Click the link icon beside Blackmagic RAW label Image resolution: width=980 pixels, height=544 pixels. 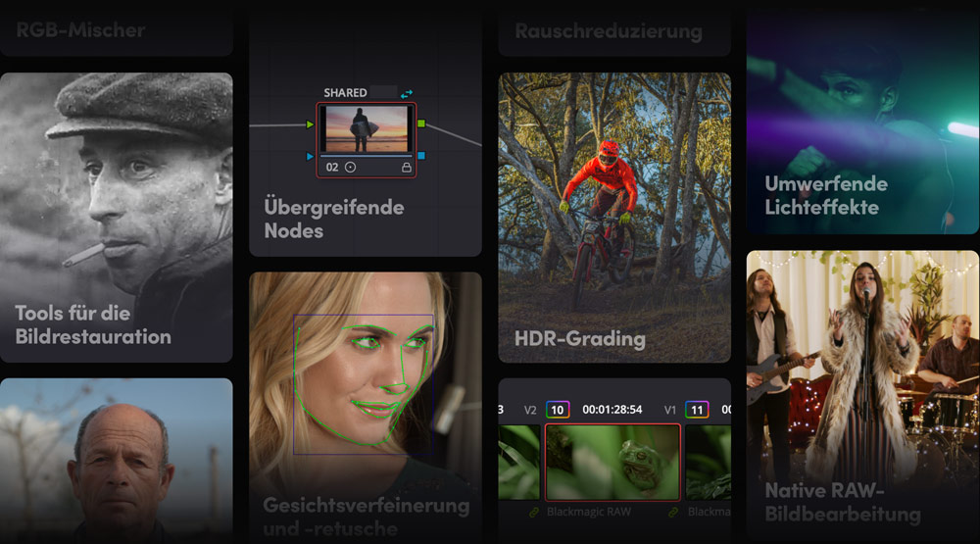[x=534, y=512]
